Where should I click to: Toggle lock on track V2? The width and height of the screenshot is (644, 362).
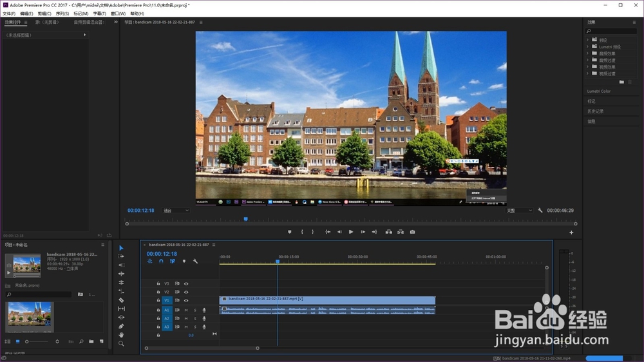point(158,292)
